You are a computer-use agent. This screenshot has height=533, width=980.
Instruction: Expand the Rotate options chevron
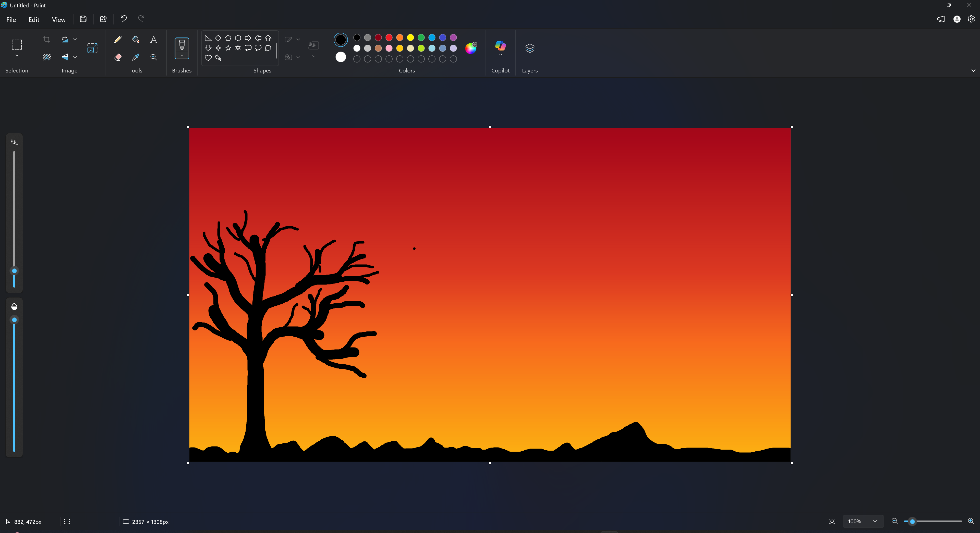(x=75, y=39)
